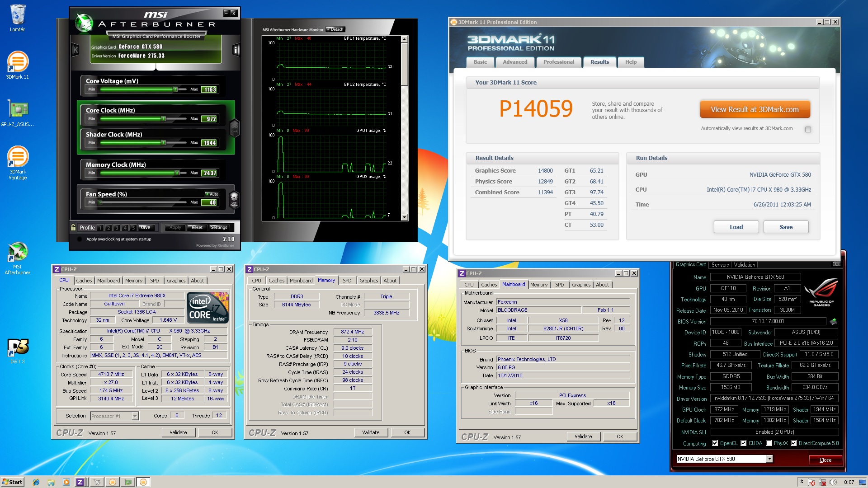Expand the Processor #1 selection dropdown
868x488 pixels.
(x=135, y=416)
